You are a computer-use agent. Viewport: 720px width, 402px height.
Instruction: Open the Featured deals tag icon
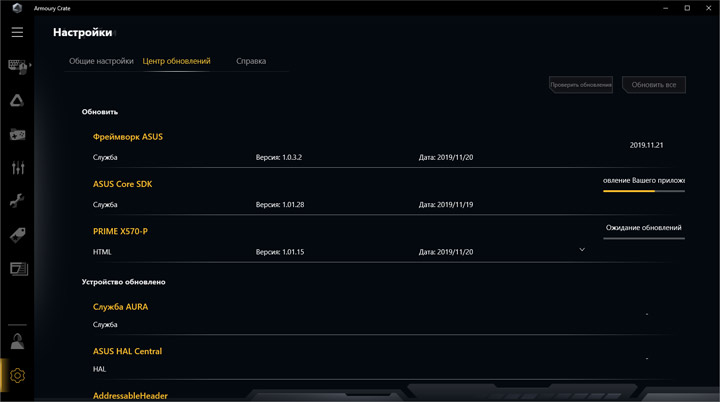pyautogui.click(x=17, y=235)
